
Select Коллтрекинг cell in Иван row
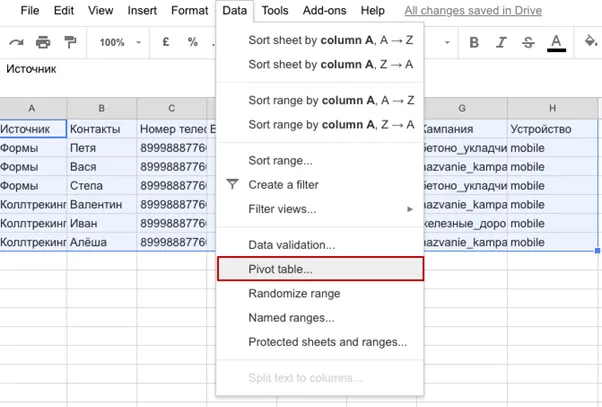point(33,223)
